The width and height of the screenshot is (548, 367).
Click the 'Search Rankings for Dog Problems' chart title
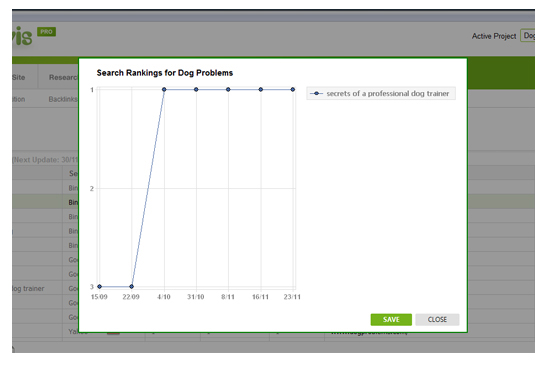point(165,73)
